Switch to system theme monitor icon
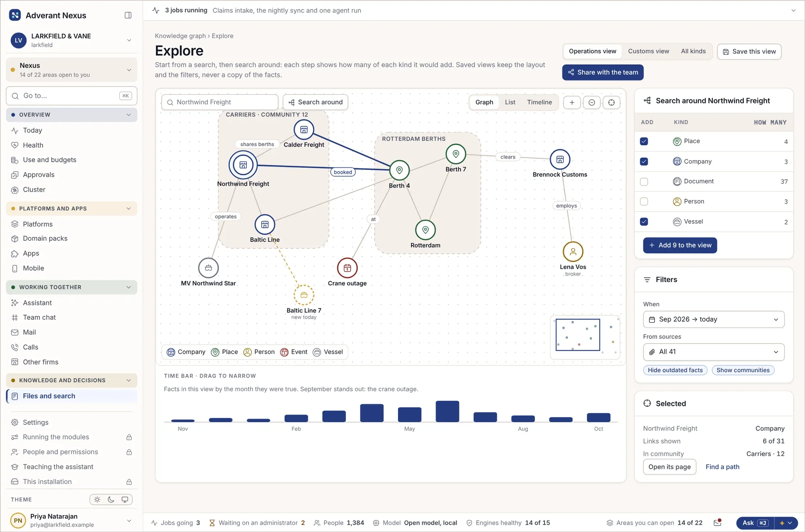Screen dimensions: 805x532 125,499
